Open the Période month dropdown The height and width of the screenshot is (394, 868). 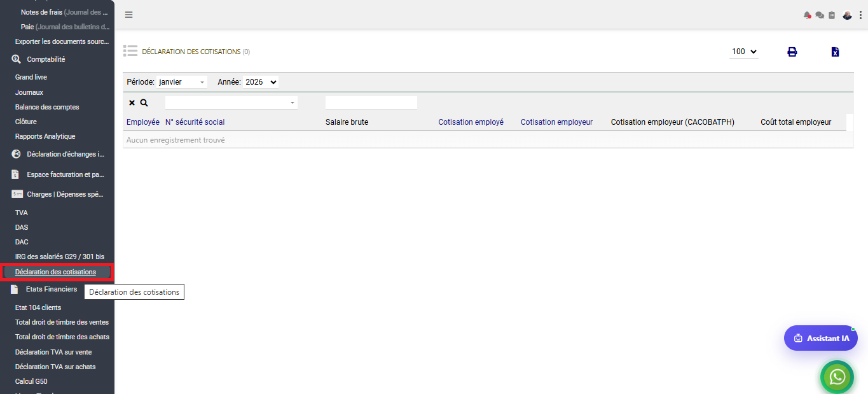[x=183, y=82]
